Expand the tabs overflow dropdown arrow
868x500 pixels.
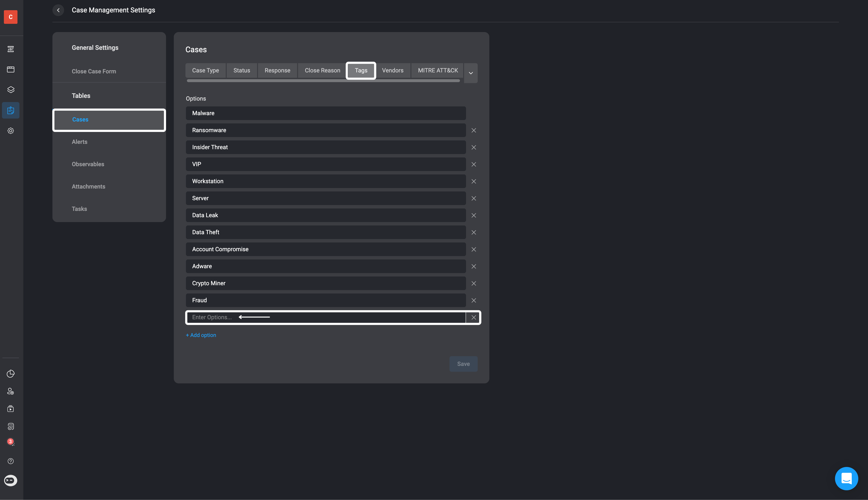471,73
